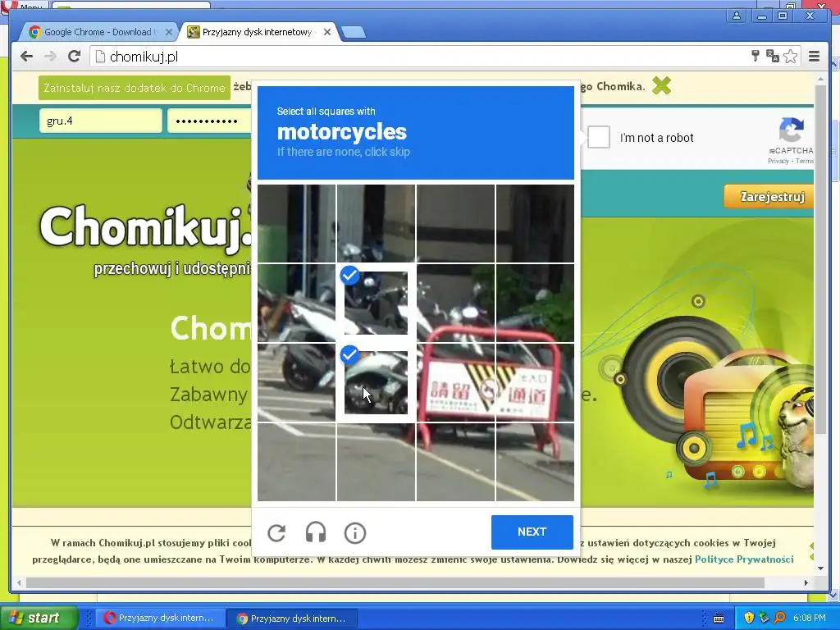Dismiss the Chrome add-on banner green X
The height and width of the screenshot is (630, 840).
pos(662,85)
